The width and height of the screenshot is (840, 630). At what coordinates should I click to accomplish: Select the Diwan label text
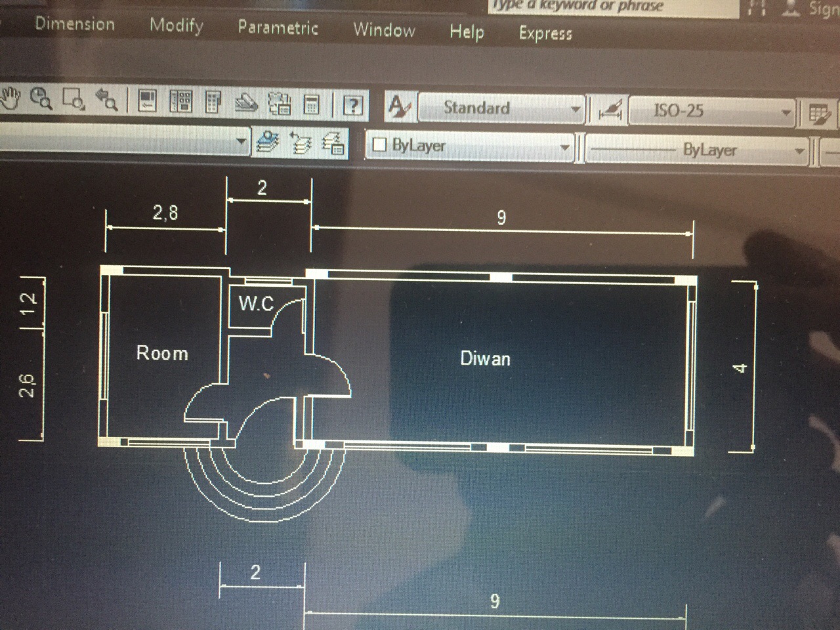click(485, 358)
